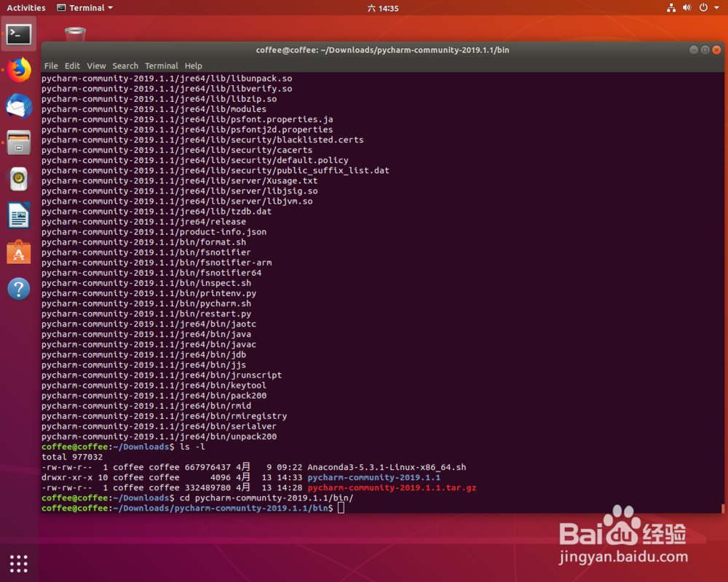Click the server/libjvm.so line
The height and width of the screenshot is (582, 728).
177,202
